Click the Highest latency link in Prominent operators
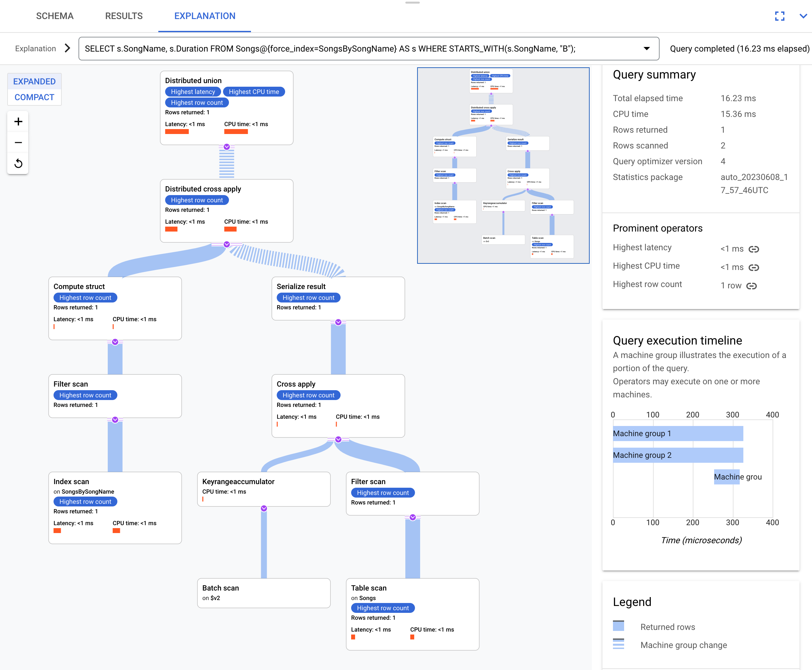This screenshot has height=670, width=812. pyautogui.click(x=753, y=250)
